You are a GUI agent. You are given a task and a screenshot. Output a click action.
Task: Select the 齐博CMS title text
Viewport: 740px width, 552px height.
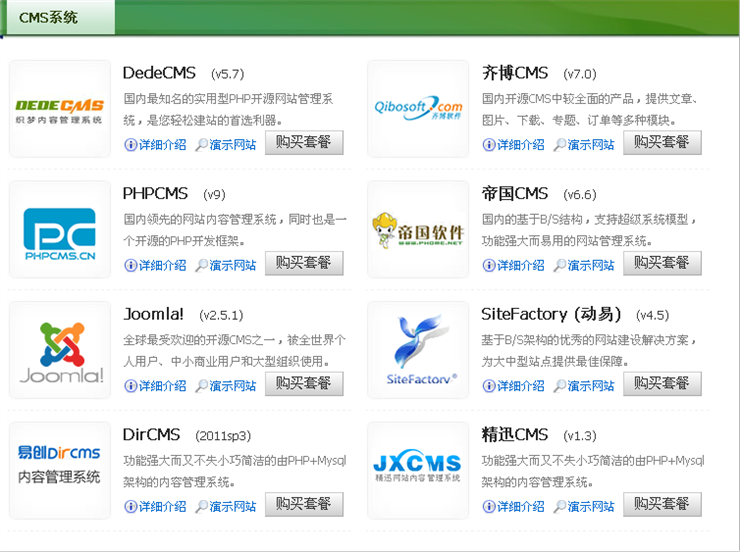[x=515, y=73]
